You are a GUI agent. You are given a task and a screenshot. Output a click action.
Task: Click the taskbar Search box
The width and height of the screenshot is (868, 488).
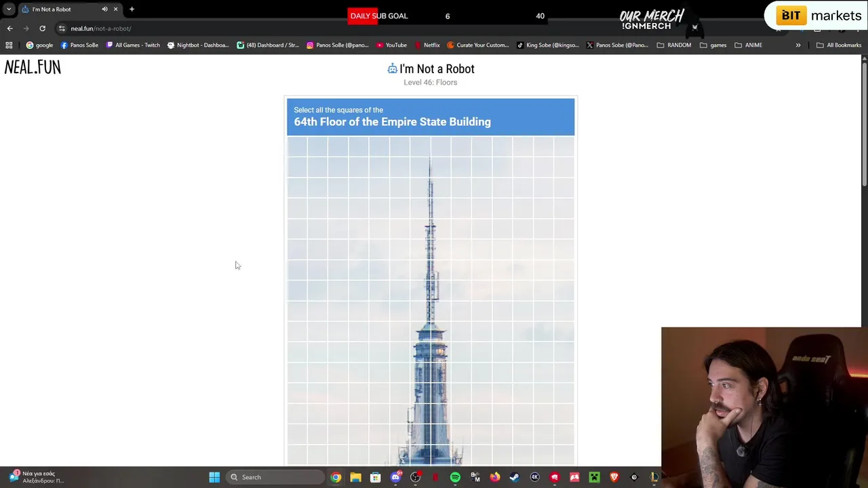275,477
